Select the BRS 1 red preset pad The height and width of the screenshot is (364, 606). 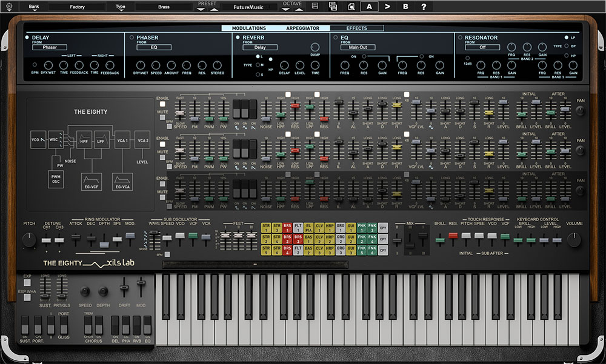[x=287, y=228]
